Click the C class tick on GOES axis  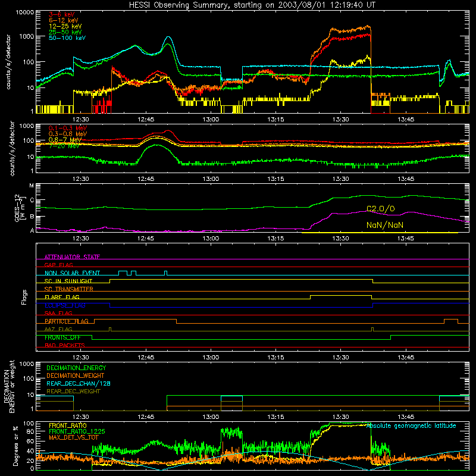(x=32, y=201)
